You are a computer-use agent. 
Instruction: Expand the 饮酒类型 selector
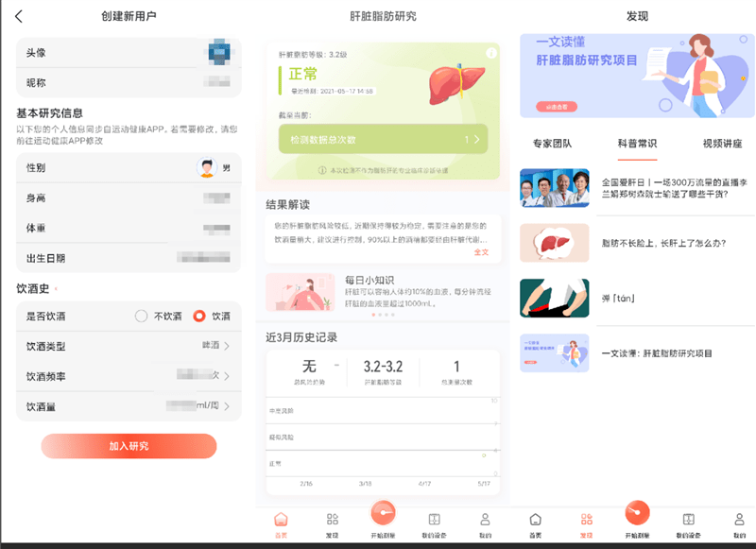click(225, 347)
